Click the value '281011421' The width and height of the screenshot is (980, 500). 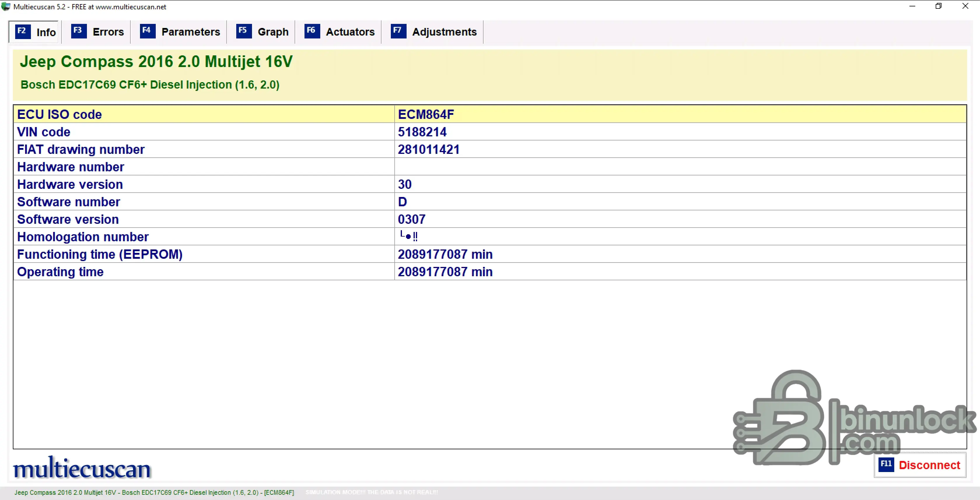click(x=429, y=149)
